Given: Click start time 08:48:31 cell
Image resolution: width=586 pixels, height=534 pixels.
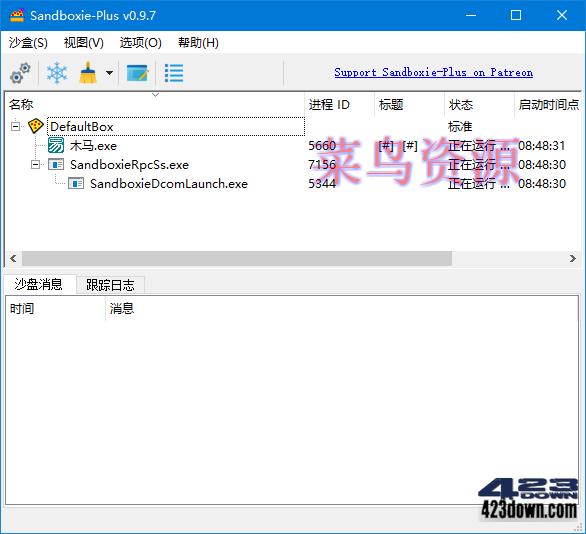Looking at the screenshot, I should coord(542,145).
